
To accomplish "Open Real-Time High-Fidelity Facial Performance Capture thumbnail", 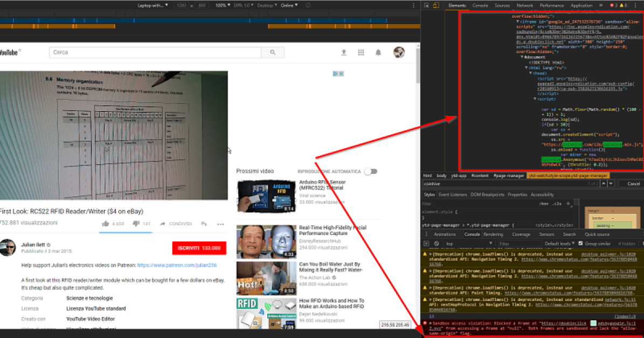I will coord(266,242).
